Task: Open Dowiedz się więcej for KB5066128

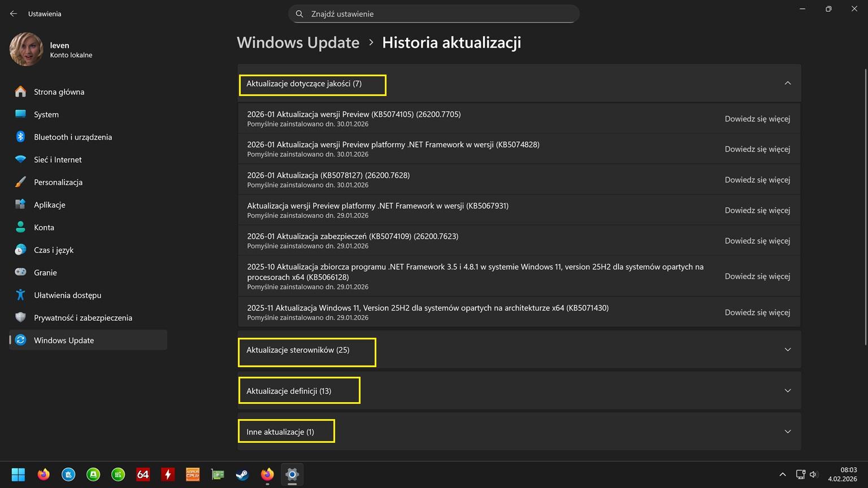Action: 757,276
